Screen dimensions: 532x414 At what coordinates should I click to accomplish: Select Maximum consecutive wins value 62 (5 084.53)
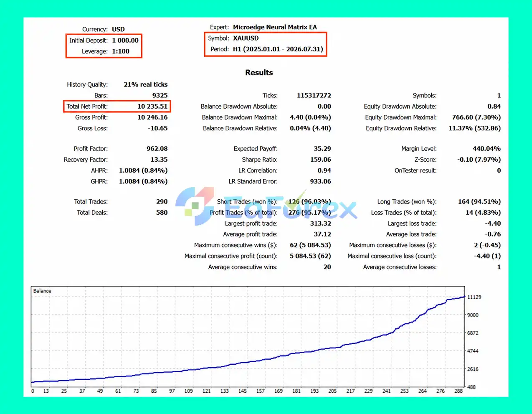(311, 245)
